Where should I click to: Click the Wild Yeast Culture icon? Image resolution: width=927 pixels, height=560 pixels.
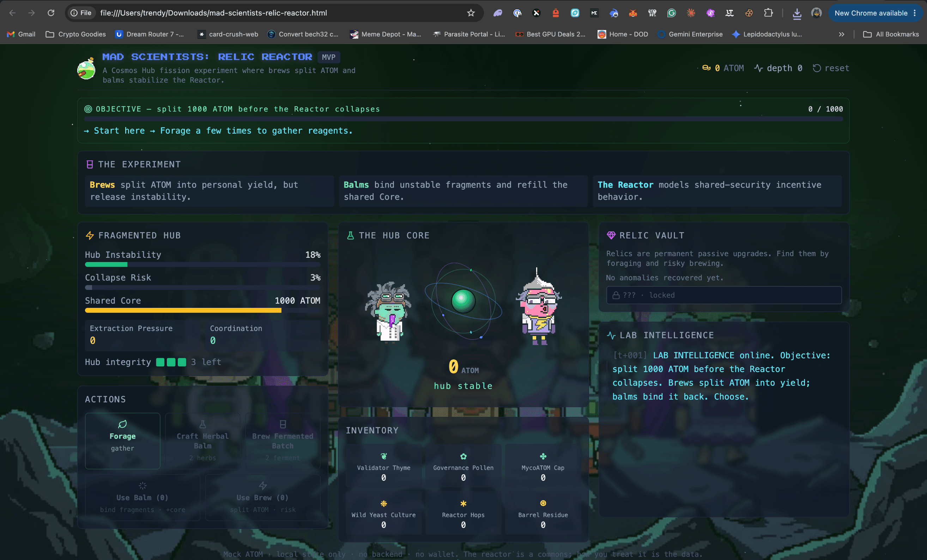tap(383, 503)
